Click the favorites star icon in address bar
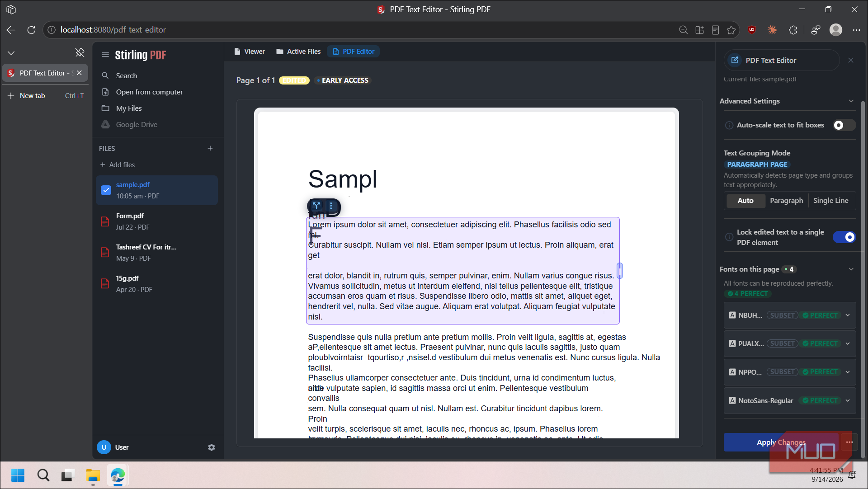Image resolution: width=868 pixels, height=489 pixels. [x=731, y=30]
